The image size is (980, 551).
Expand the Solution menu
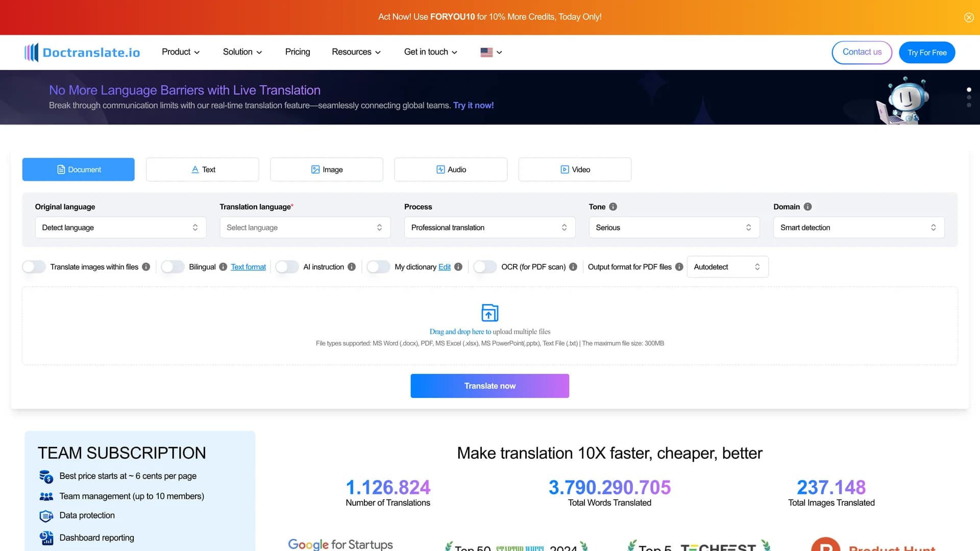[242, 52]
